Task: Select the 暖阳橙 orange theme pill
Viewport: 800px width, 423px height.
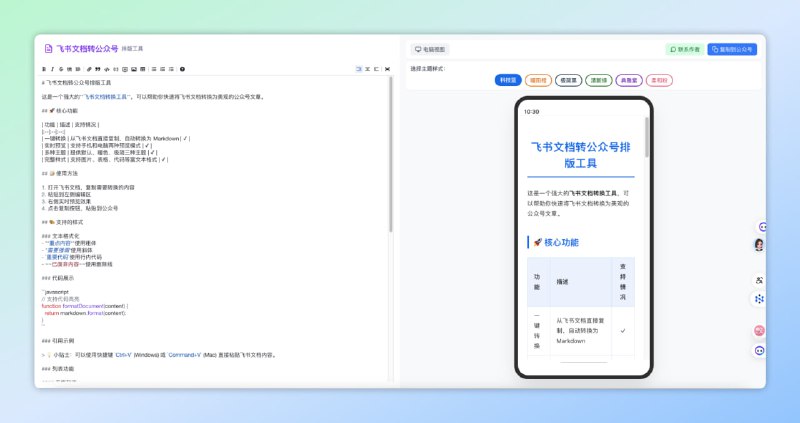Action: point(538,80)
